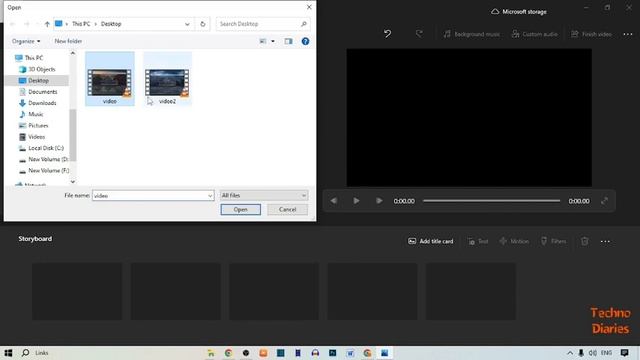This screenshot has width=640, height=360.
Task: Open File Explorer from the taskbar
Action: [x=211, y=353]
